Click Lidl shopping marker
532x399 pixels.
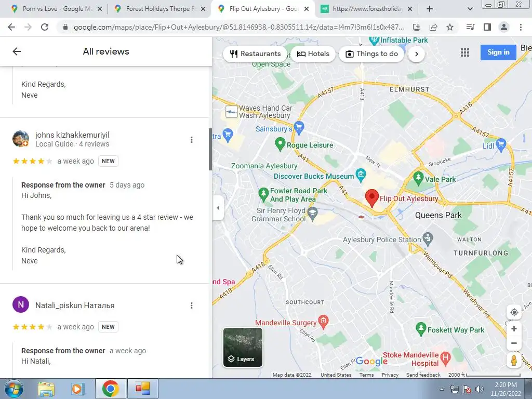(501, 144)
